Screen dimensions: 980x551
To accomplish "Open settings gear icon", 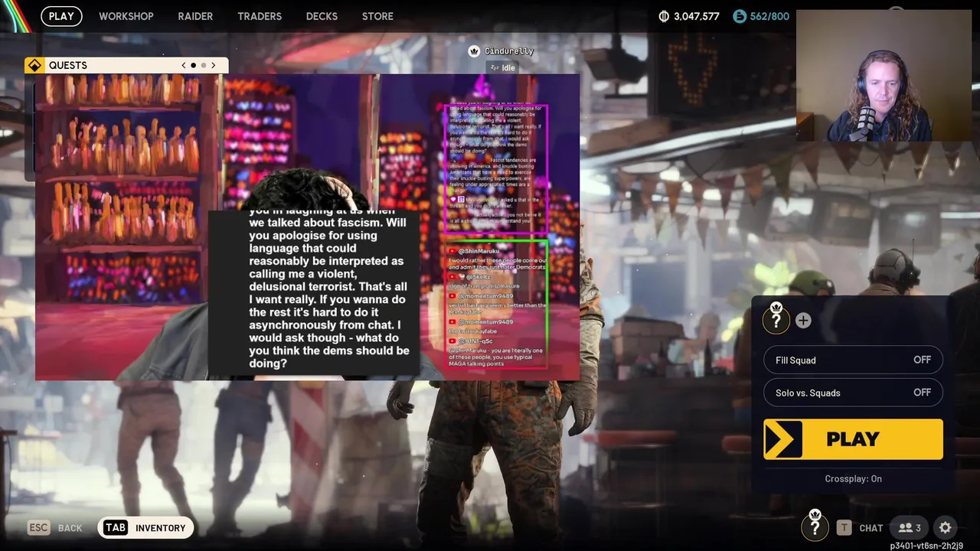I will tap(946, 528).
